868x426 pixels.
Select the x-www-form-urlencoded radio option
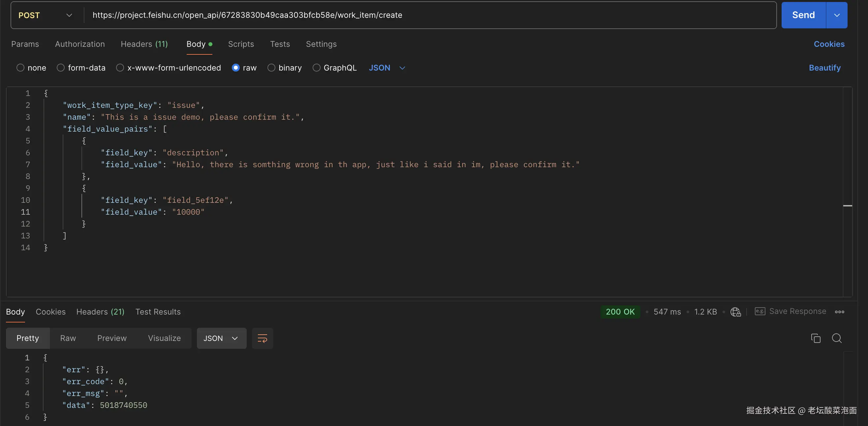(x=120, y=68)
